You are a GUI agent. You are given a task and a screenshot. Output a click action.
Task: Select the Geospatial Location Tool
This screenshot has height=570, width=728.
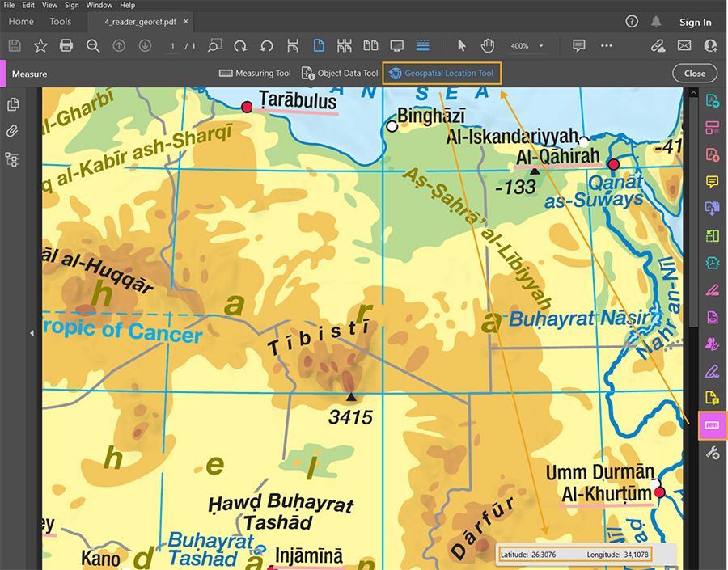(x=442, y=74)
